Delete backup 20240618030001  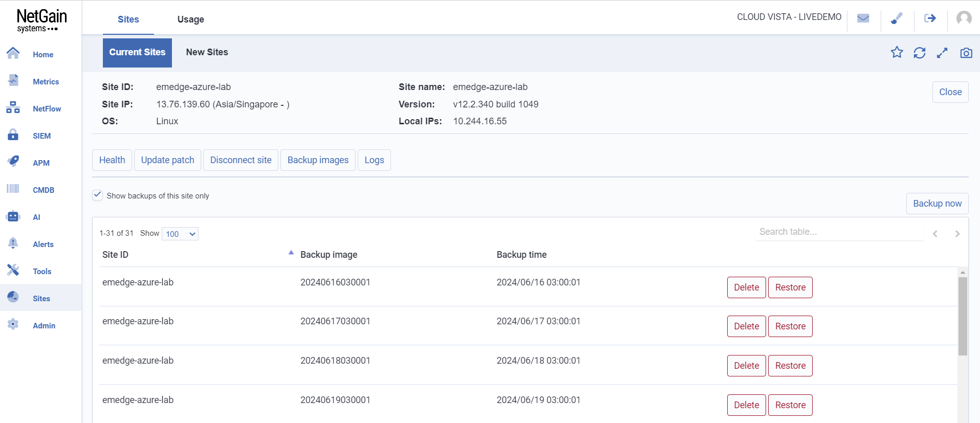(x=747, y=366)
